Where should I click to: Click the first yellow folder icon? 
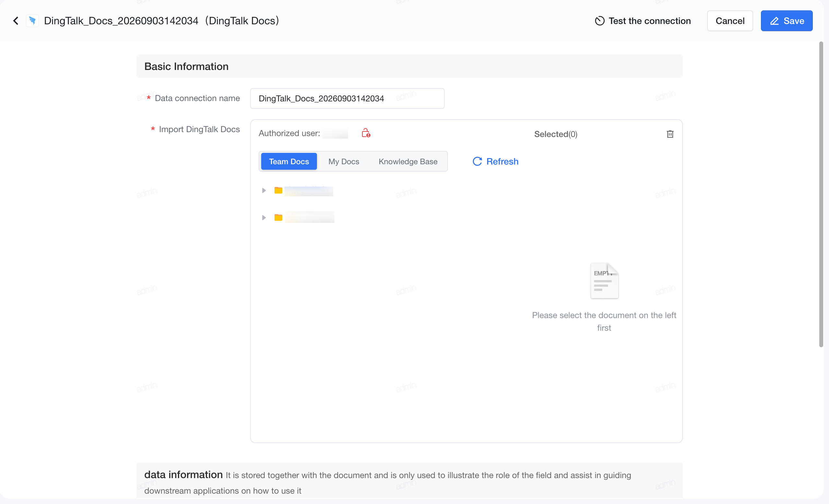coord(278,191)
